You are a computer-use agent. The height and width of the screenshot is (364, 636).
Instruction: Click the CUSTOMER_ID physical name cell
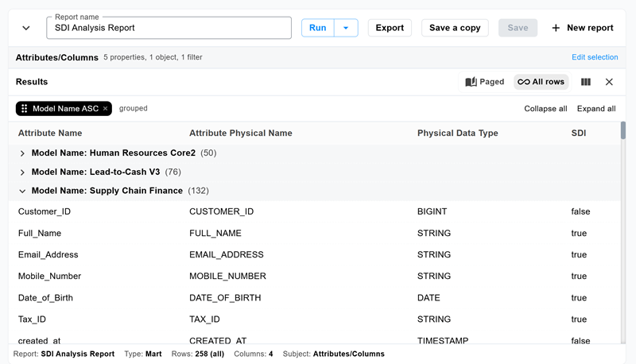[221, 211]
